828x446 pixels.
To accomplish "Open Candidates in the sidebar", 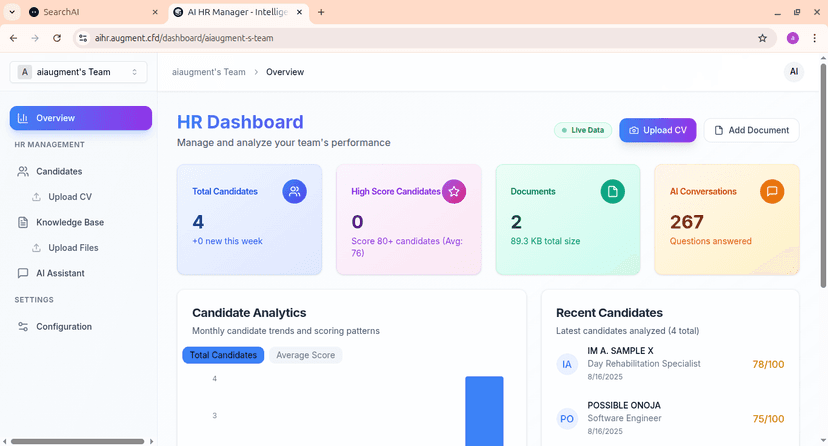I will [59, 171].
